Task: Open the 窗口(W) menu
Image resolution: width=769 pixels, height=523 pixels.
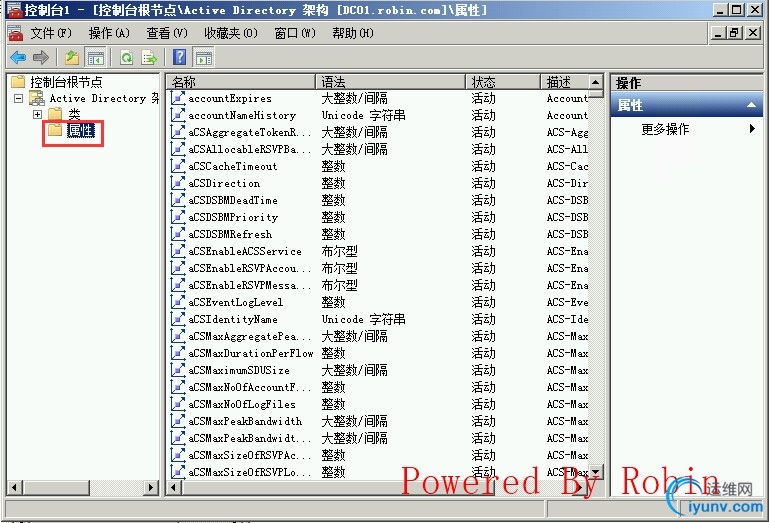Action: click(295, 33)
